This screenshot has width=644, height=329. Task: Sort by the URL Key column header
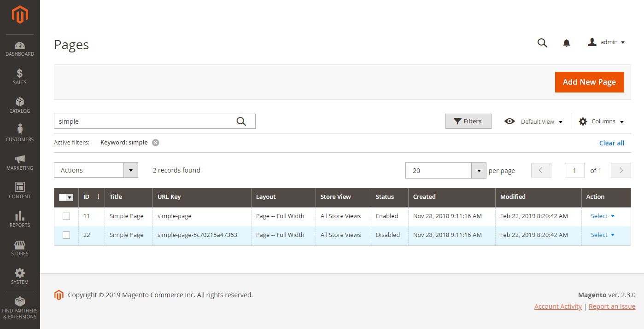tap(202, 197)
